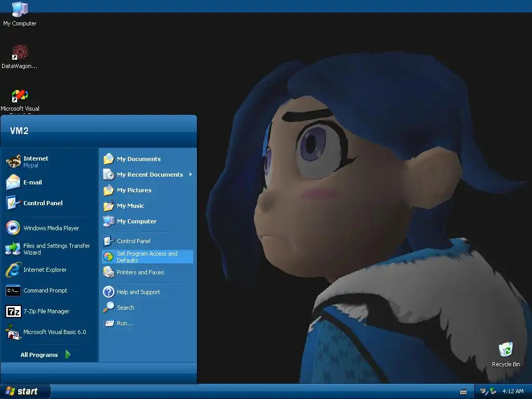532x399 pixels.
Task: Open the Microsoft Visual Basic 6.0 icon
Action: pyautogui.click(x=13, y=332)
